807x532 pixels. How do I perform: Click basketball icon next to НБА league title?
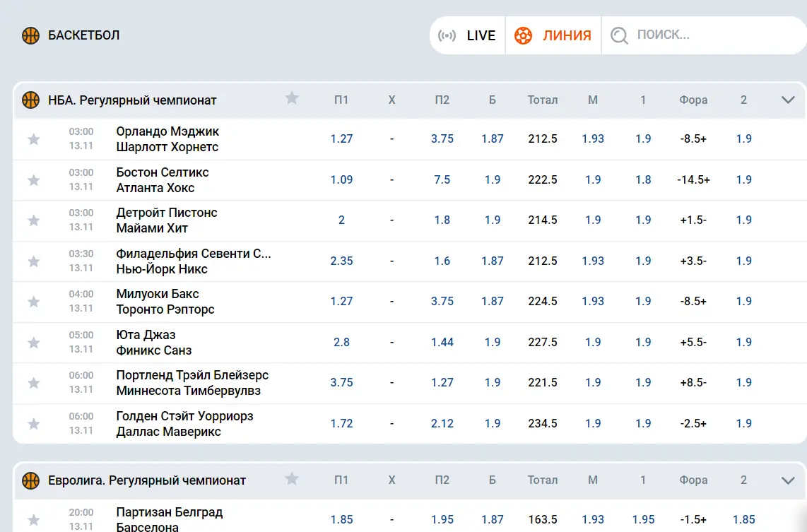(x=31, y=100)
